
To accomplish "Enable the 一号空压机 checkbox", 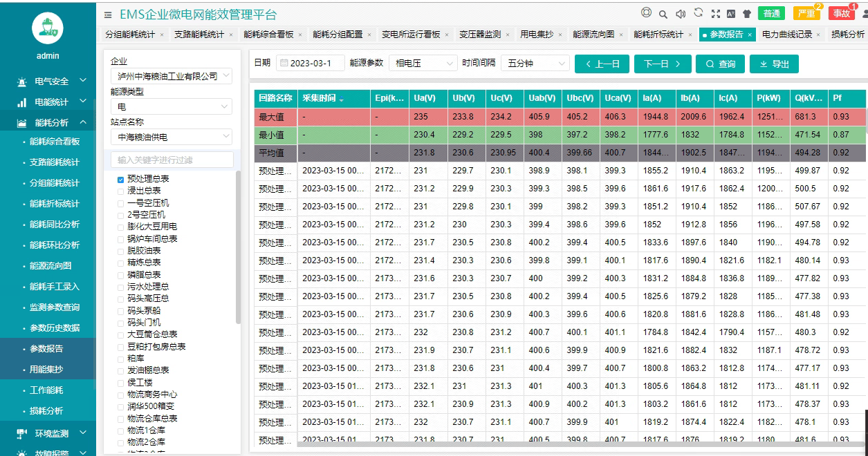I will [x=120, y=204].
